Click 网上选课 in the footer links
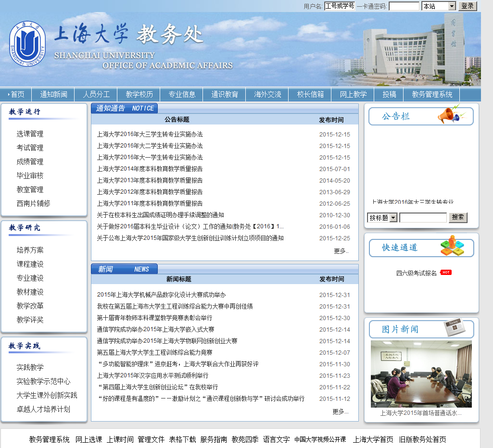Viewport: 493px width, 448px height. coord(88,439)
